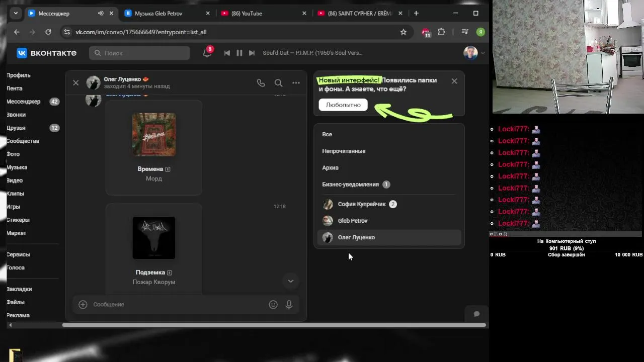Click Олег Луценко chat header name
Viewport: 644px width, 362px height.
point(123,79)
